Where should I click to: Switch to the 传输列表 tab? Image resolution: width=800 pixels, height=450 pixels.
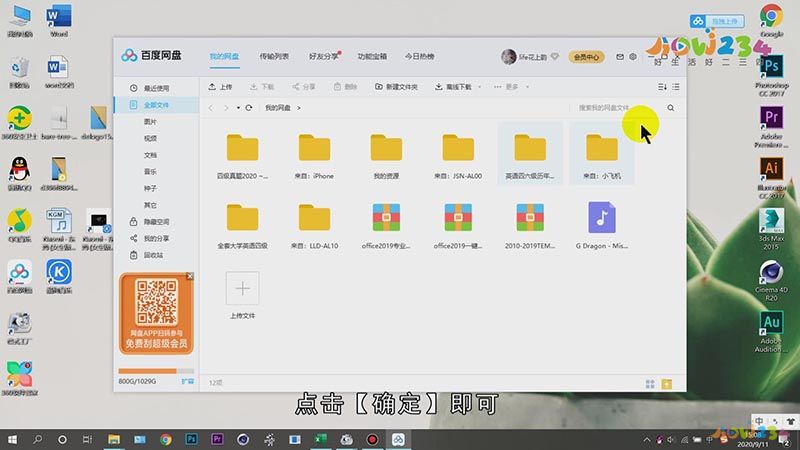point(274,56)
